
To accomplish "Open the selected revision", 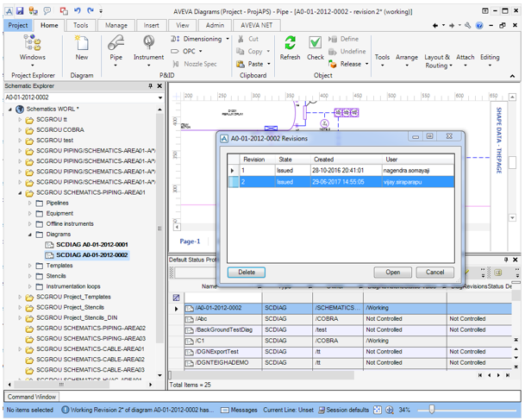I will (x=393, y=273).
